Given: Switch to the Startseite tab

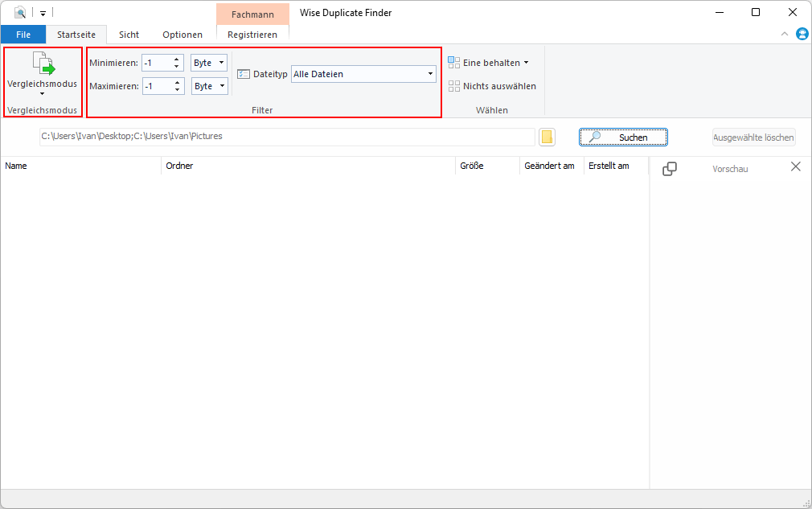Looking at the screenshot, I should coord(76,35).
